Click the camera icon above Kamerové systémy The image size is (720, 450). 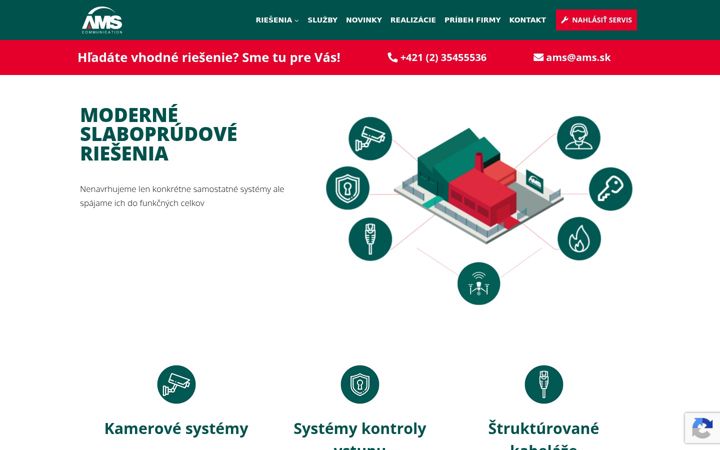(176, 384)
